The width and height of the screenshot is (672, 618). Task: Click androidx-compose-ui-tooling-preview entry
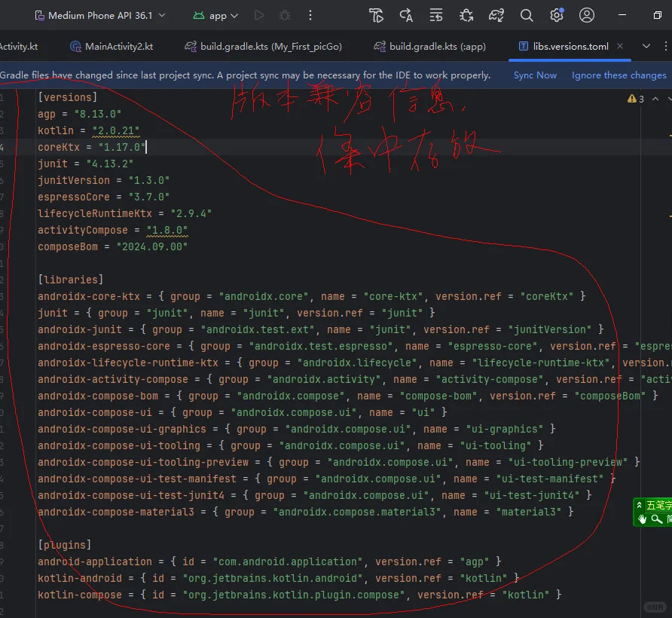[339, 462]
